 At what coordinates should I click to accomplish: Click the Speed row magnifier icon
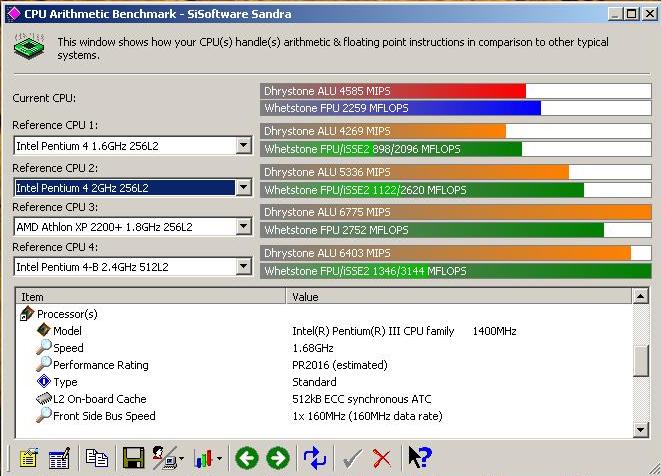pyautogui.click(x=43, y=347)
